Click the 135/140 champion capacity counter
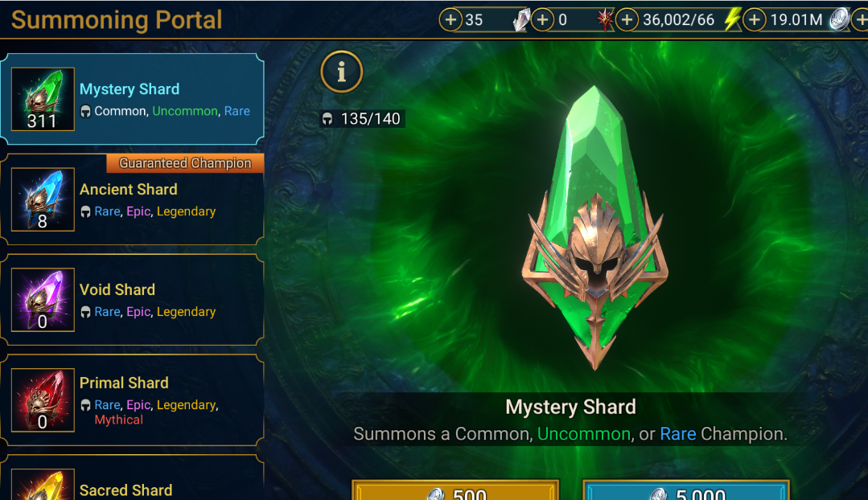The image size is (868, 500). click(x=363, y=119)
